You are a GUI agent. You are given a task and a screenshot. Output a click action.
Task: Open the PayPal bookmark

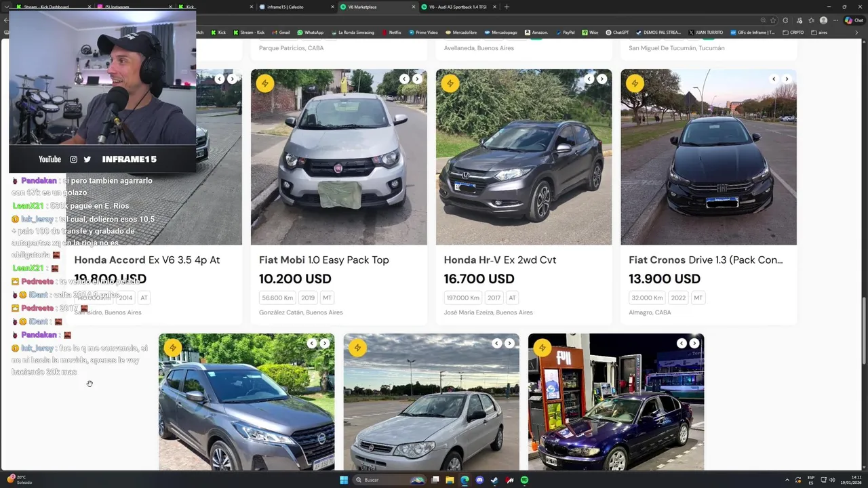click(x=565, y=33)
